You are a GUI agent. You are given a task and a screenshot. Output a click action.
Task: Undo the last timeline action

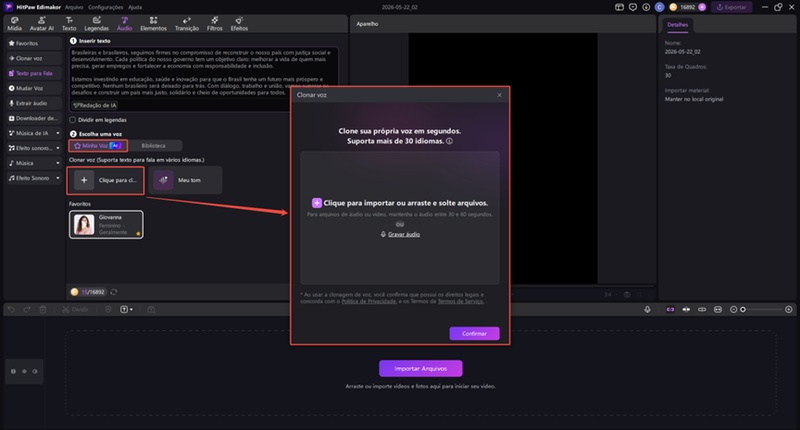11,310
